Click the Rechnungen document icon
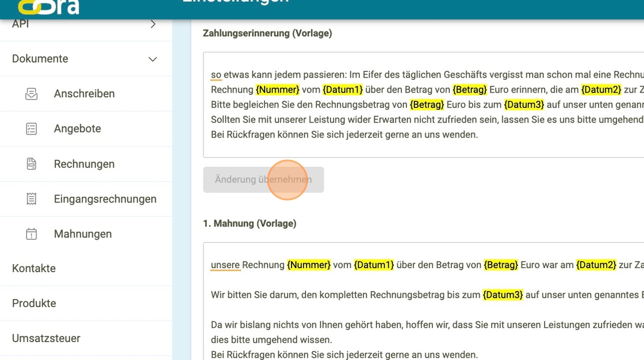This screenshot has height=360, width=644. 31,164
